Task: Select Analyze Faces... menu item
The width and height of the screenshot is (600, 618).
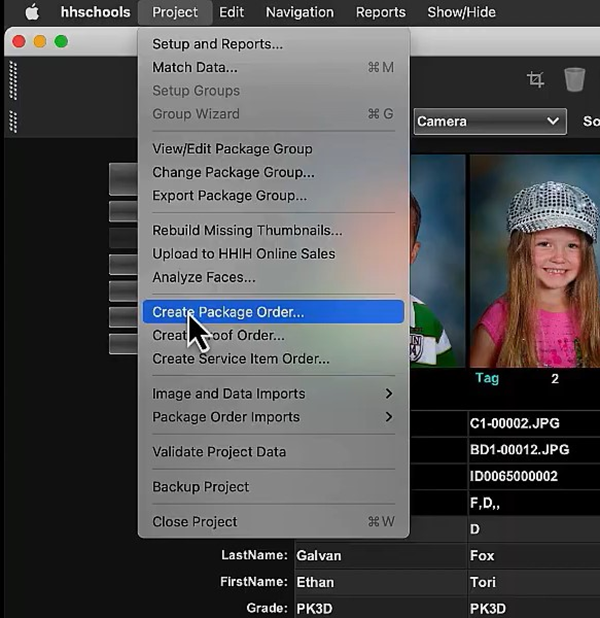Action: pyautogui.click(x=273, y=277)
